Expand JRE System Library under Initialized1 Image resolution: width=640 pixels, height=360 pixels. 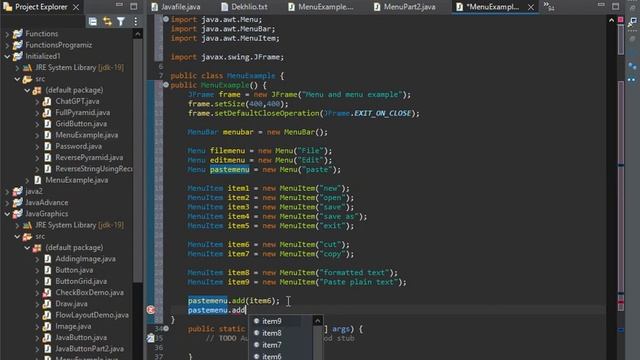point(17,68)
